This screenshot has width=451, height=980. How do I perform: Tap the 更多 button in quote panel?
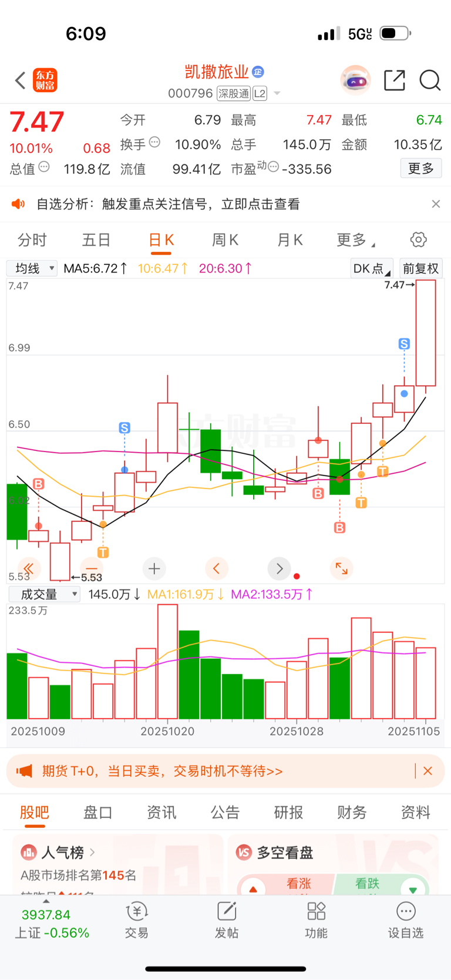(420, 169)
